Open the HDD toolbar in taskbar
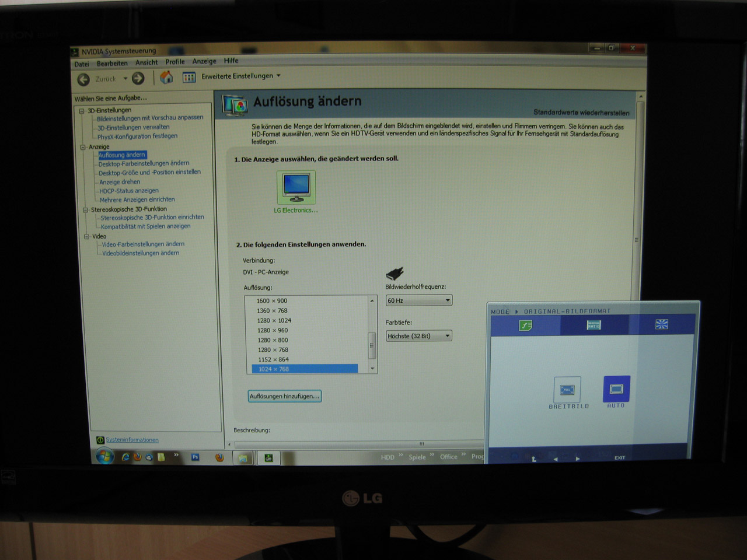The height and width of the screenshot is (560, 747). pos(388,457)
